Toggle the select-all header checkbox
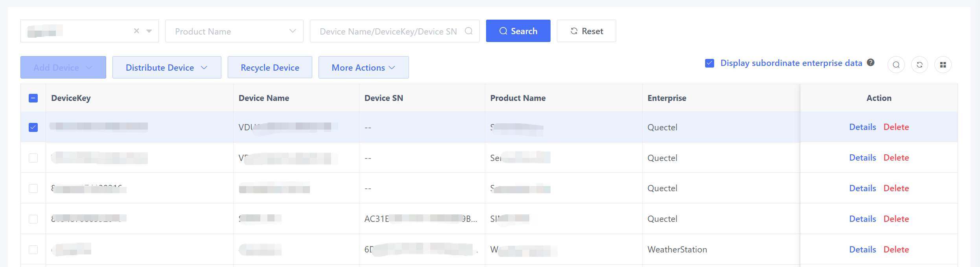 click(x=33, y=98)
